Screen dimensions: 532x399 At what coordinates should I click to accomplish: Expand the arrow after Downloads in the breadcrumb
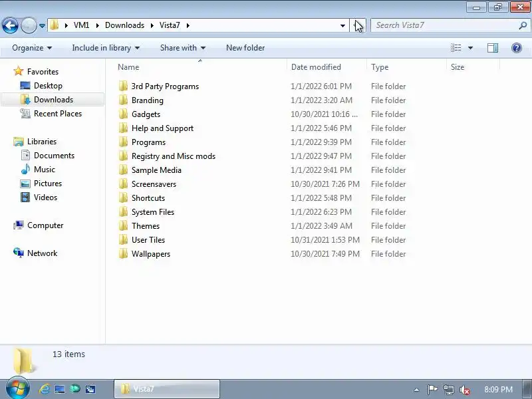click(152, 25)
